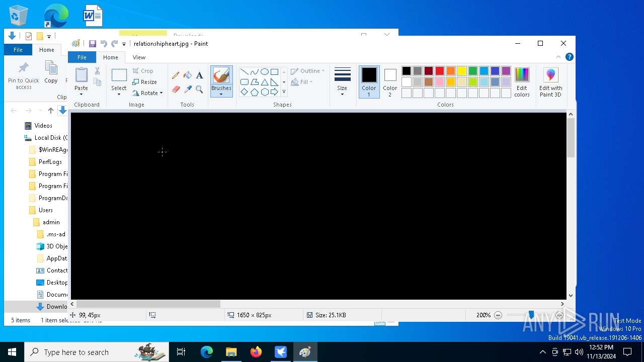Choose the Right arrow shape
The width and height of the screenshot is (644, 362).
274,92
